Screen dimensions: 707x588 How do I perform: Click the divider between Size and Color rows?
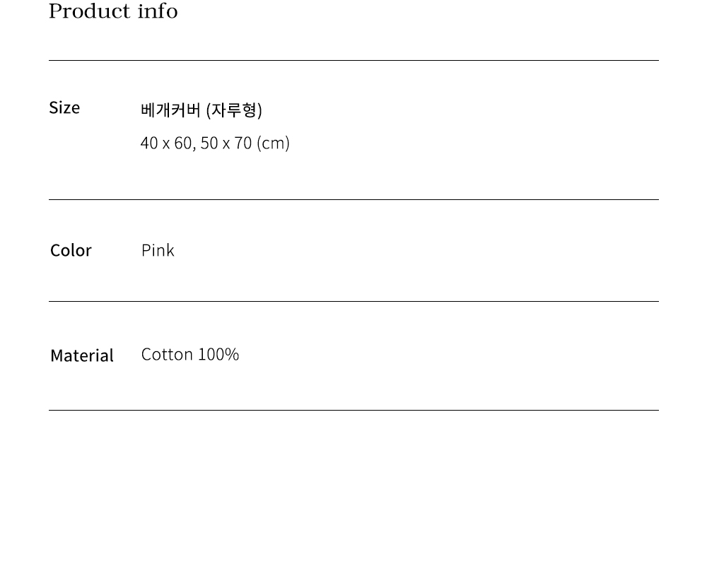tap(353, 200)
